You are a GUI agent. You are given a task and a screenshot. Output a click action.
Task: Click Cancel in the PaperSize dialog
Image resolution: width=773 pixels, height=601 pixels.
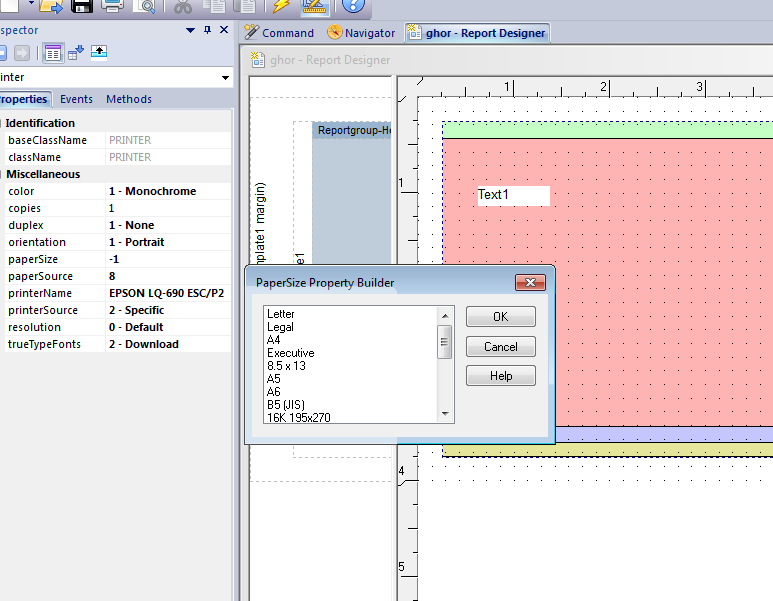[x=500, y=346]
